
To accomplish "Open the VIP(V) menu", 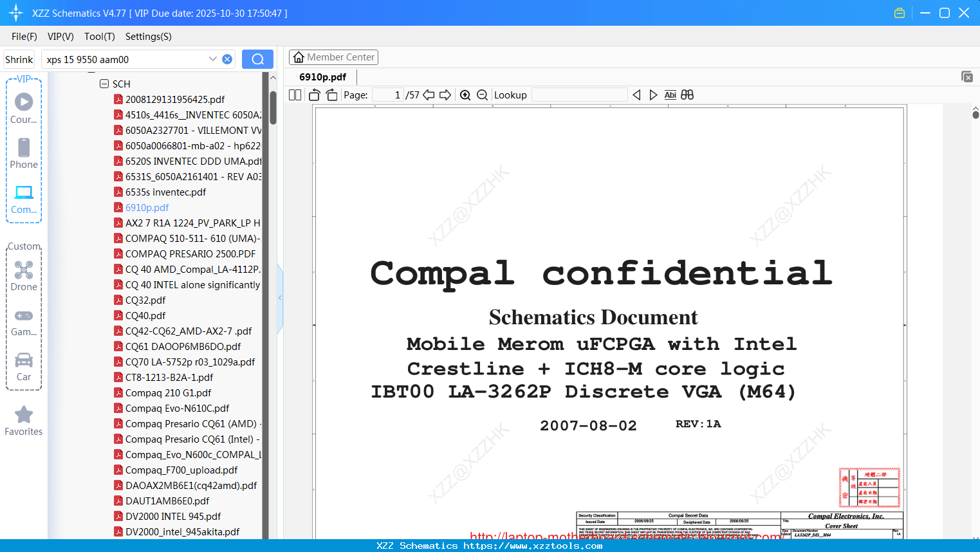I will pyautogui.click(x=60, y=37).
